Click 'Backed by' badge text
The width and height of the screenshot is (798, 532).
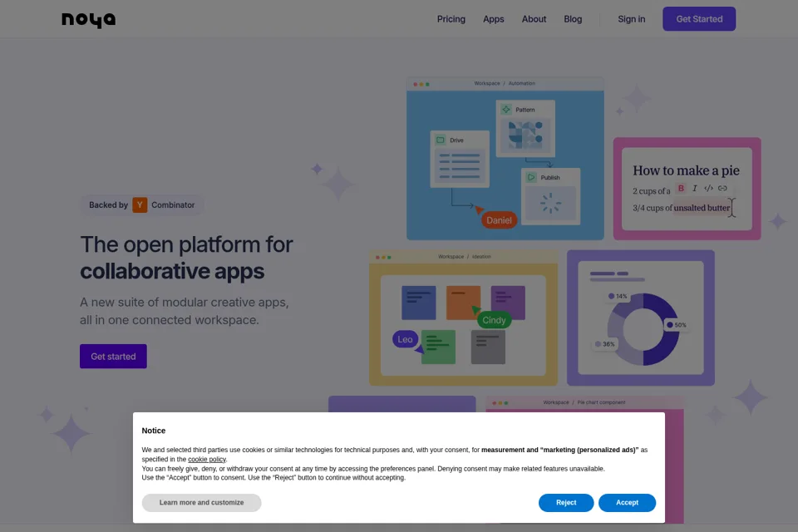coord(108,204)
